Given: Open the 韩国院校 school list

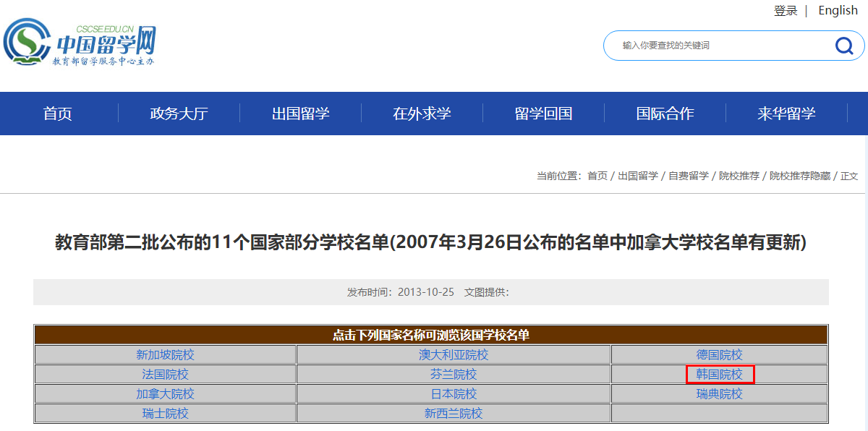Looking at the screenshot, I should tap(719, 374).
